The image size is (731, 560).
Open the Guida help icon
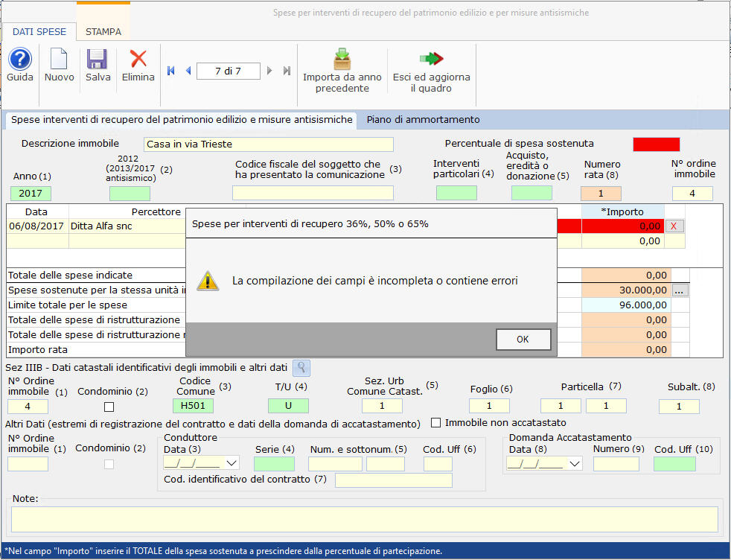19,66
